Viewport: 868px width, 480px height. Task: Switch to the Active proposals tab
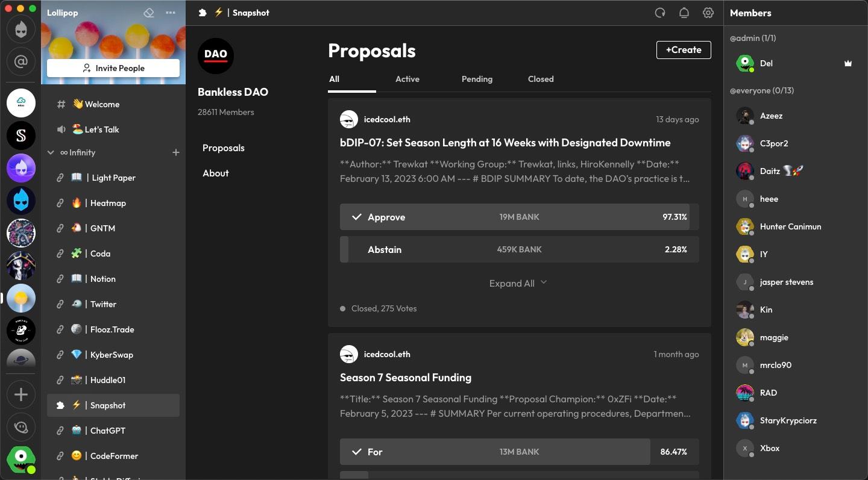click(407, 79)
